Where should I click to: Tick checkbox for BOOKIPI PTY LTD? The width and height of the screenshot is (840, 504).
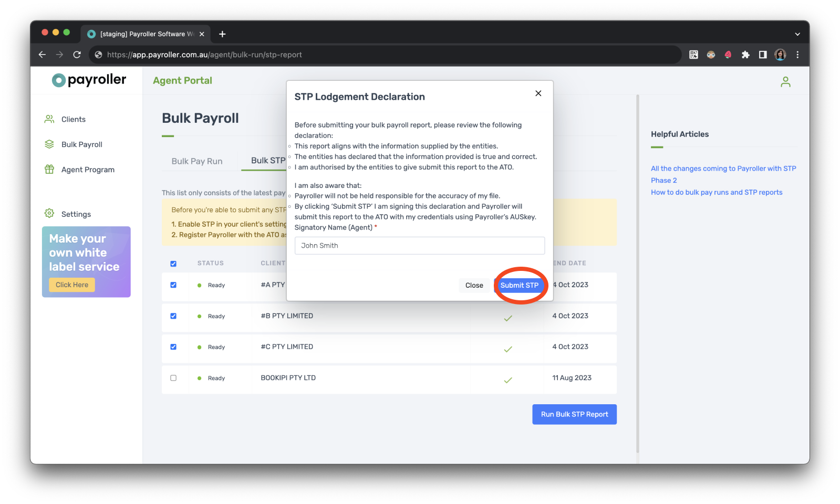(173, 378)
